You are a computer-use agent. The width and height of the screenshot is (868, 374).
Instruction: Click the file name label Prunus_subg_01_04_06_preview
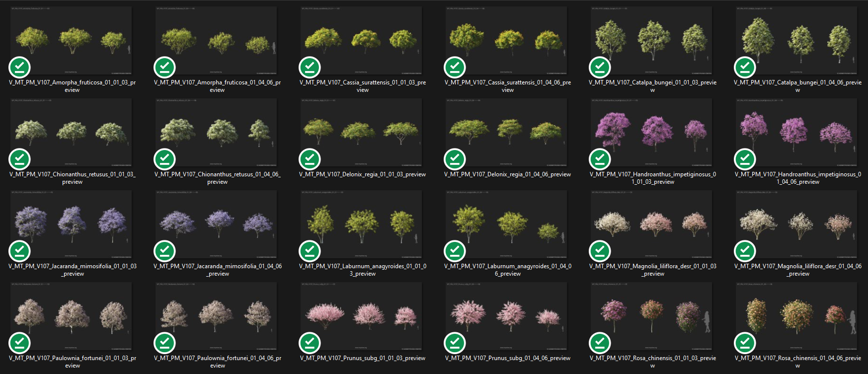tap(507, 358)
